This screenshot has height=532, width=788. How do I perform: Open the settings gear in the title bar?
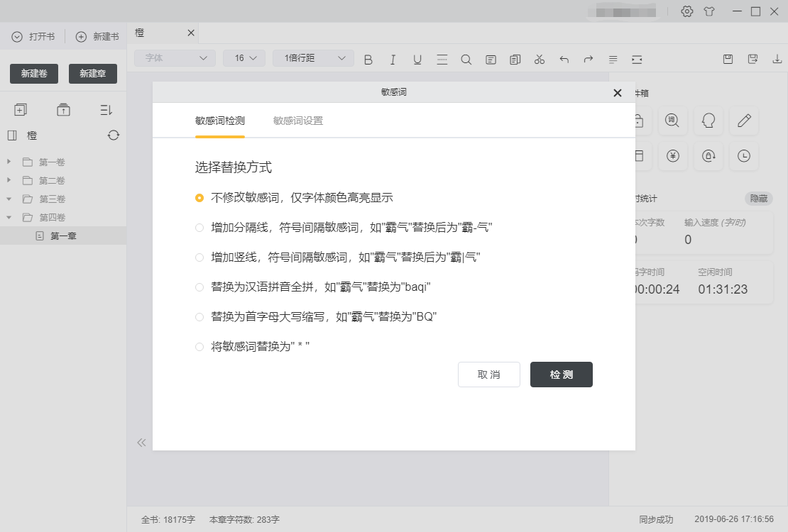coord(686,11)
